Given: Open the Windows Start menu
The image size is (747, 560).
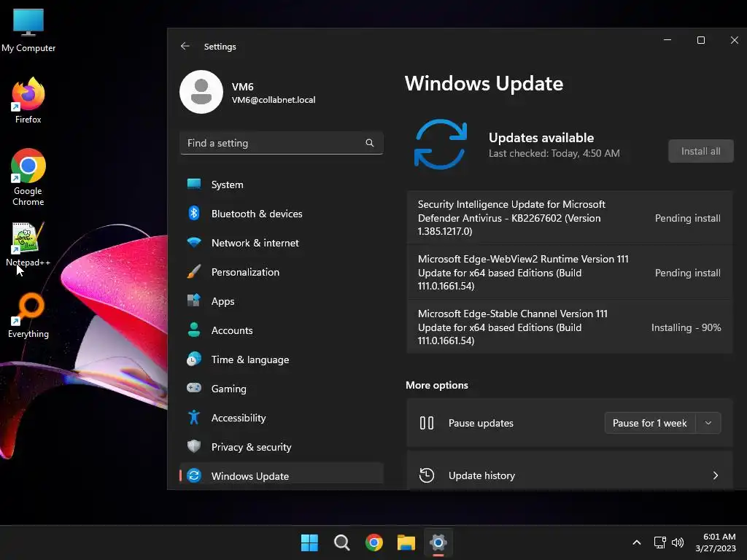Looking at the screenshot, I should point(309,542).
